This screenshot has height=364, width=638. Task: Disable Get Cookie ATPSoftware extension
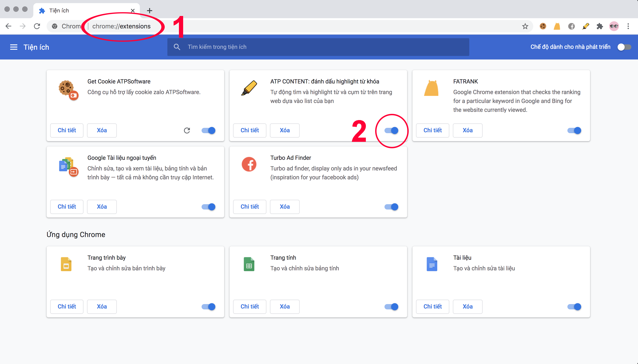click(x=208, y=131)
